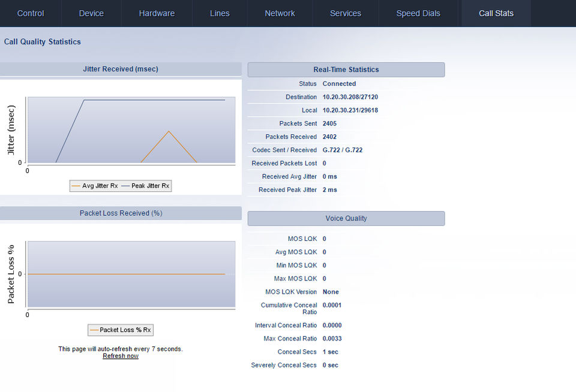
Task: Click the auto-refresh every 7 seconds notice
Action: click(121, 349)
